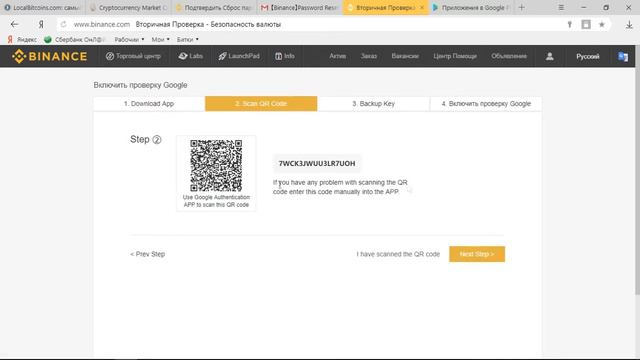Open a new browser tab

pyautogui.click(x=522, y=7)
